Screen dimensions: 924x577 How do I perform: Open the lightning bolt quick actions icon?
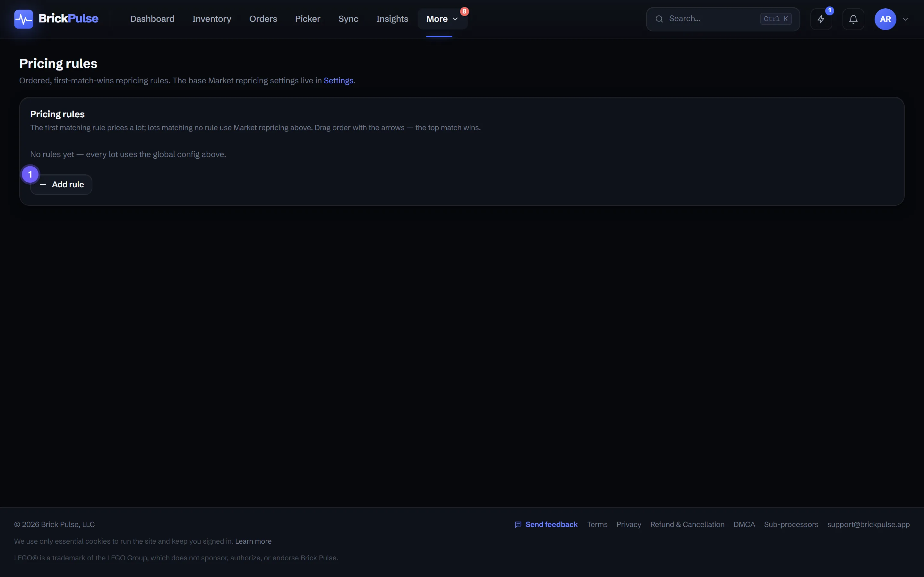(x=821, y=19)
